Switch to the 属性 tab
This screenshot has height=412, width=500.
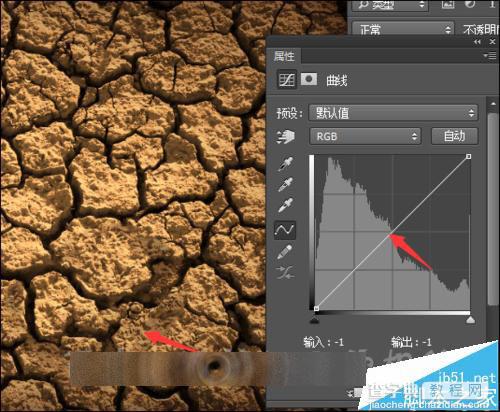(x=284, y=56)
